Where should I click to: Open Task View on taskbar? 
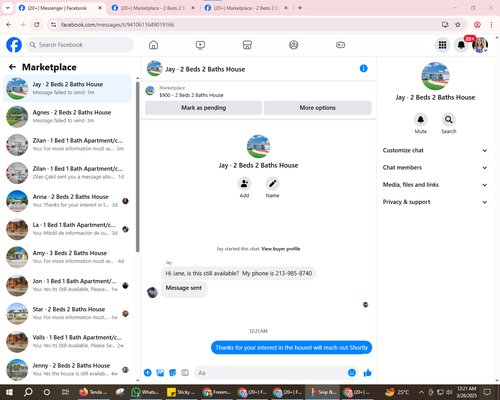tap(66, 392)
